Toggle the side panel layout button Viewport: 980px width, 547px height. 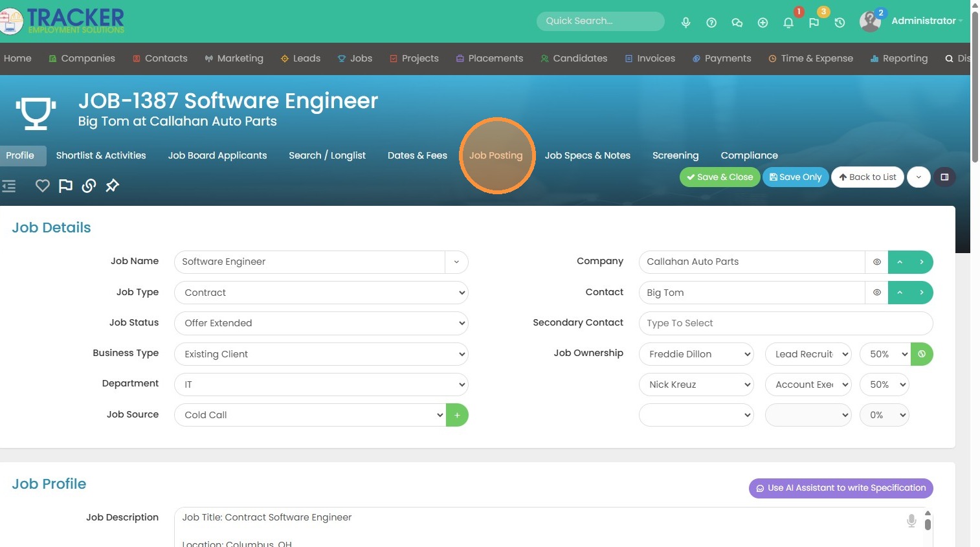click(x=944, y=177)
